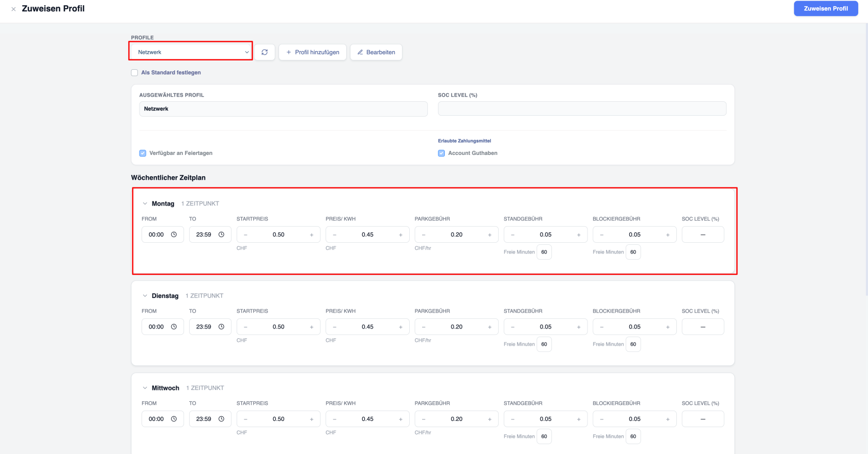Close the Zuweisen Profil dialog
The height and width of the screenshot is (454, 868).
pyautogui.click(x=13, y=9)
